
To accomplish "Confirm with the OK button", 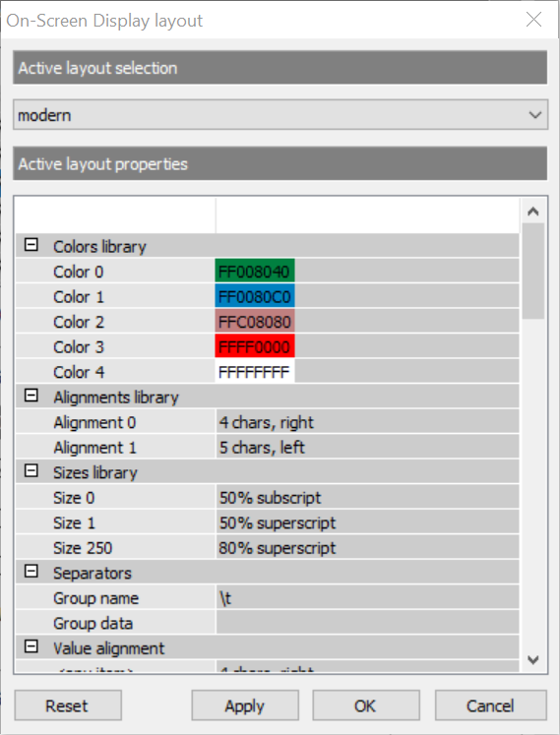I will pyautogui.click(x=366, y=705).
